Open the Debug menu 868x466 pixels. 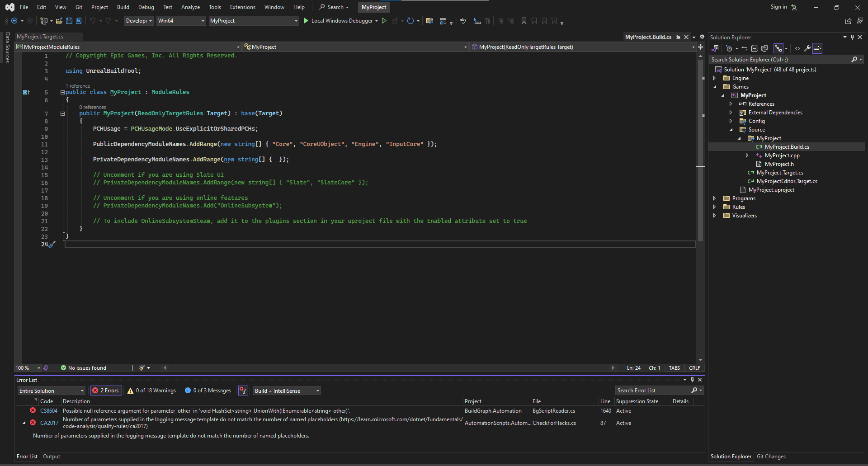[x=146, y=7]
